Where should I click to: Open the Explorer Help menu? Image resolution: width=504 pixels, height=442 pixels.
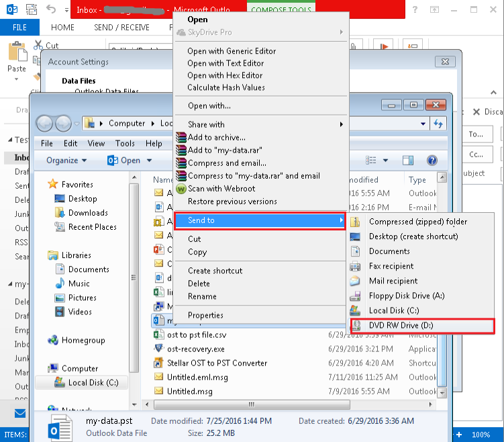coord(154,144)
